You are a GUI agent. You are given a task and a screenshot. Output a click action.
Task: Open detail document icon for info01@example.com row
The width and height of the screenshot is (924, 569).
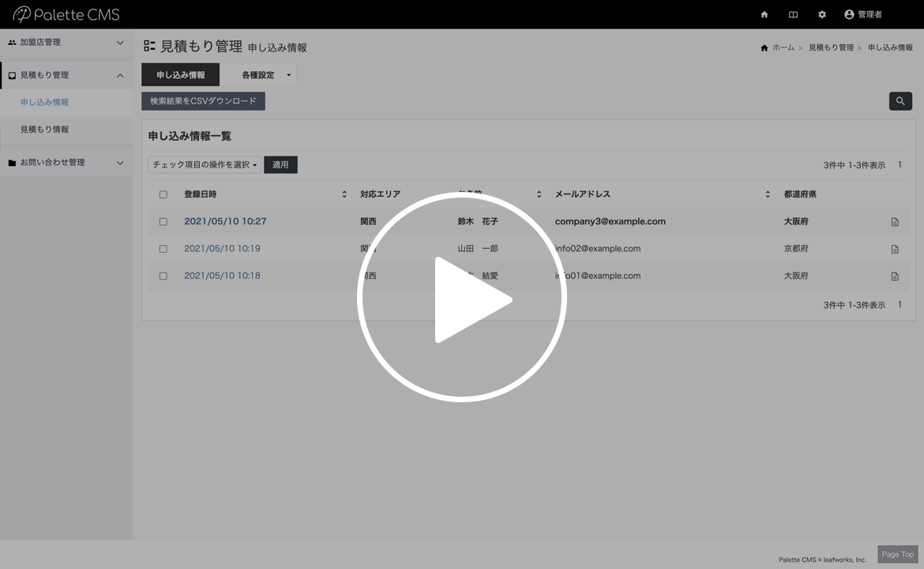(895, 277)
